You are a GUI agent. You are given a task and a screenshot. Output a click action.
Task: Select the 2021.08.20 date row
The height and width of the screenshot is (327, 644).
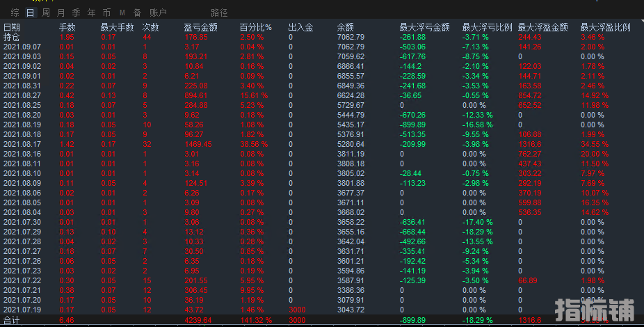click(x=22, y=115)
